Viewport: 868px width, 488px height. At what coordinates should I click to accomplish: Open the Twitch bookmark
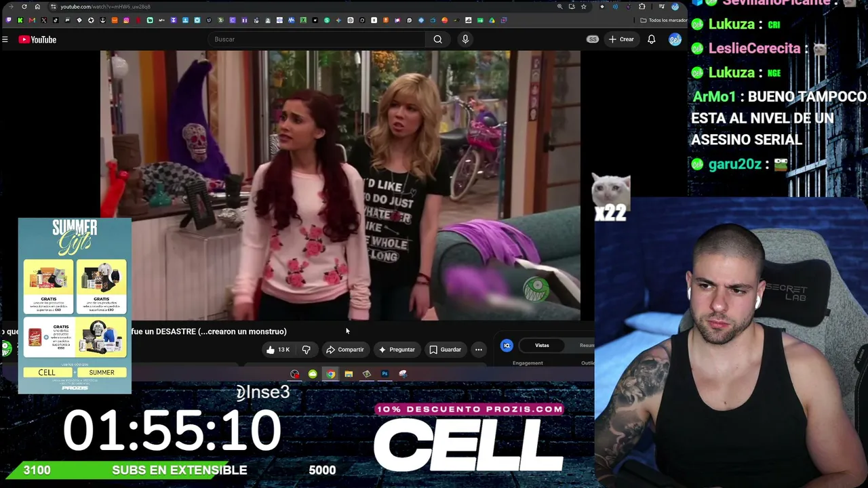pyautogui.click(x=8, y=20)
